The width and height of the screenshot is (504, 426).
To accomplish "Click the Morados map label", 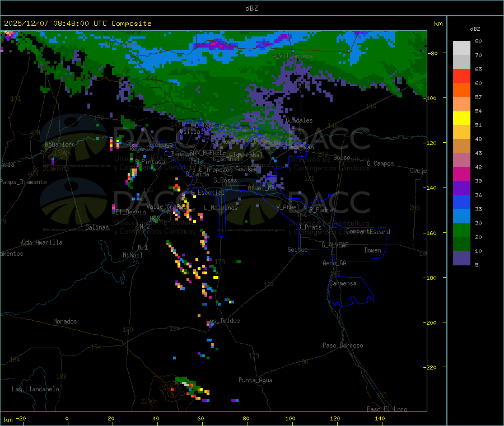I will [x=65, y=321].
